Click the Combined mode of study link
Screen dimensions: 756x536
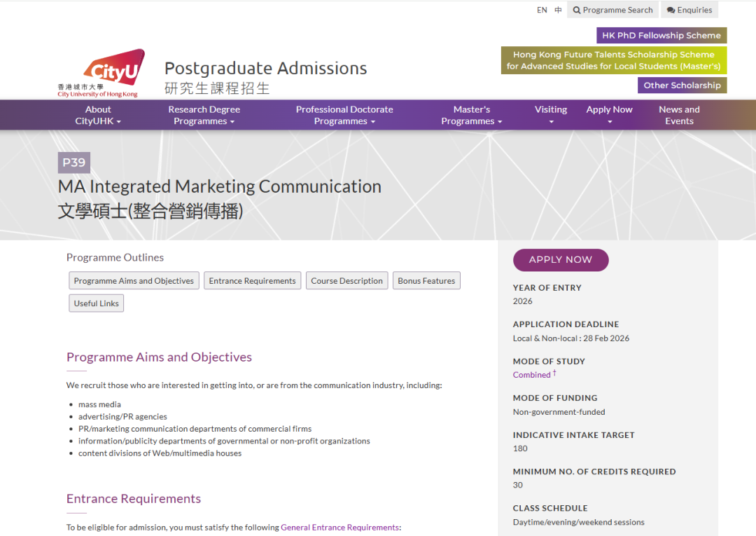point(532,375)
